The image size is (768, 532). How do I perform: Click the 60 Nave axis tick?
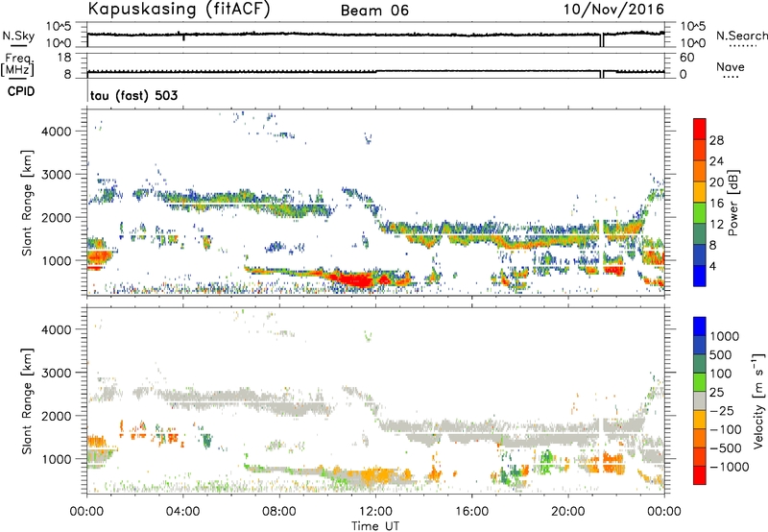pyautogui.click(x=686, y=58)
